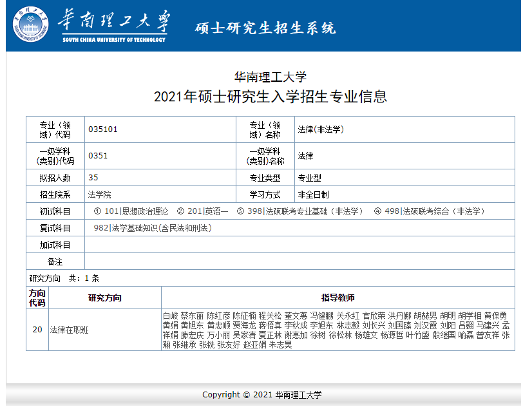Click advisor name 朱志昊 in teacher list
This screenshot has width=532, height=418.
(280, 345)
